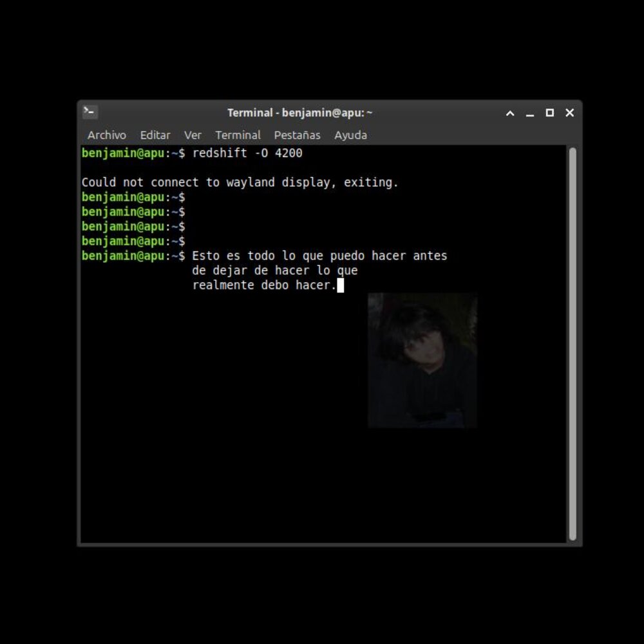Open the Ayuda menu
This screenshot has height=644, width=644.
(x=350, y=135)
